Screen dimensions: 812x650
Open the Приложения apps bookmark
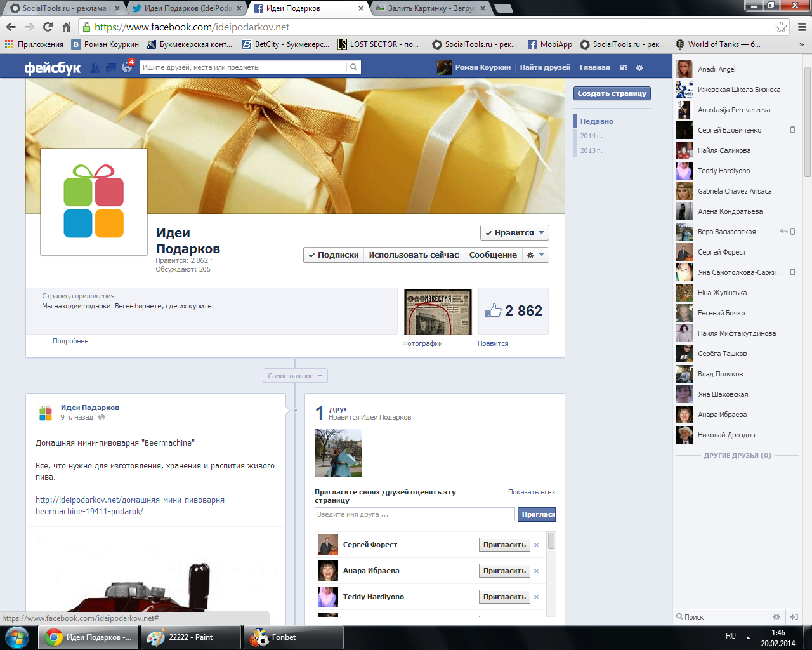click(34, 44)
